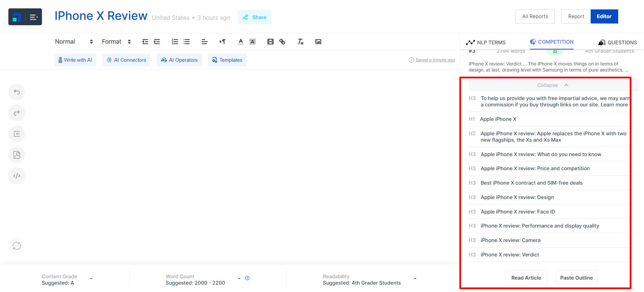Click word count info icon
The height and width of the screenshot is (292, 644).
247,278
